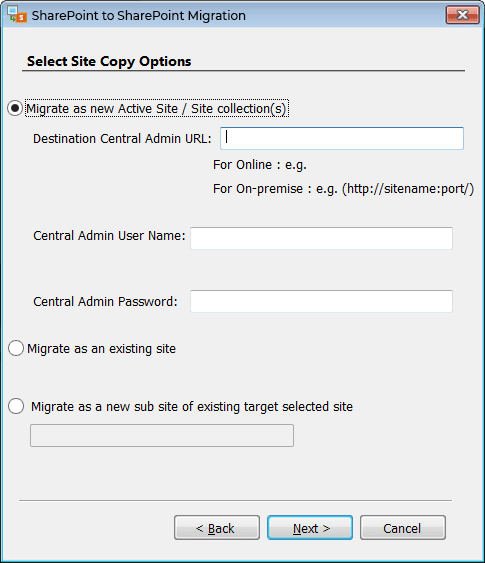The width and height of the screenshot is (485, 563).
Task: Click the sub site name box below the last option
Action: coord(162,436)
